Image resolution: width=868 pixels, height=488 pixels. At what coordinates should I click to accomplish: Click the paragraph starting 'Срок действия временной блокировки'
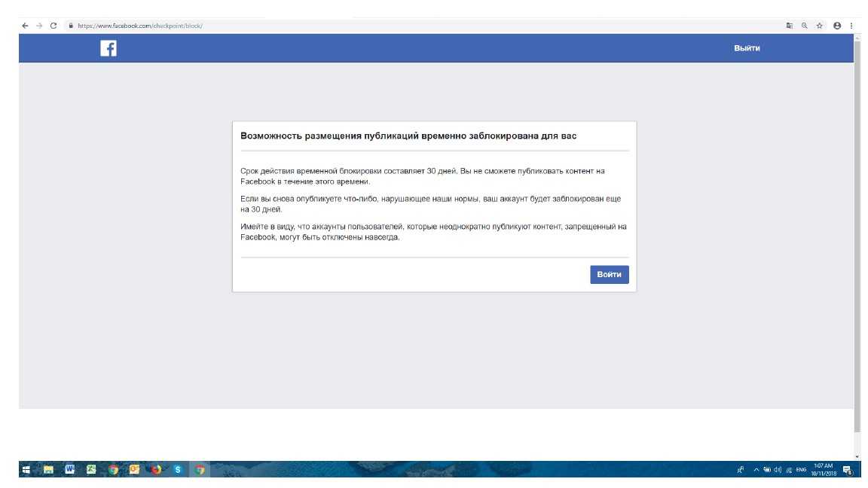coord(423,176)
